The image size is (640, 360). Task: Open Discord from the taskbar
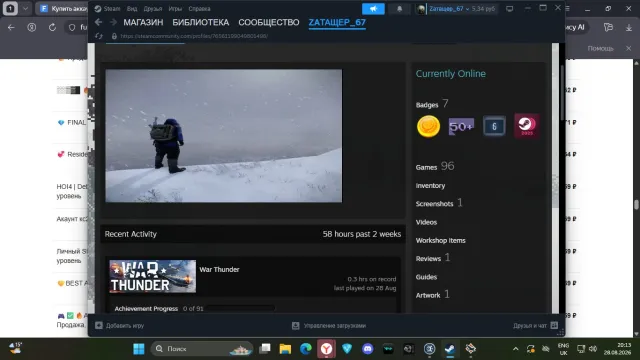point(367,349)
